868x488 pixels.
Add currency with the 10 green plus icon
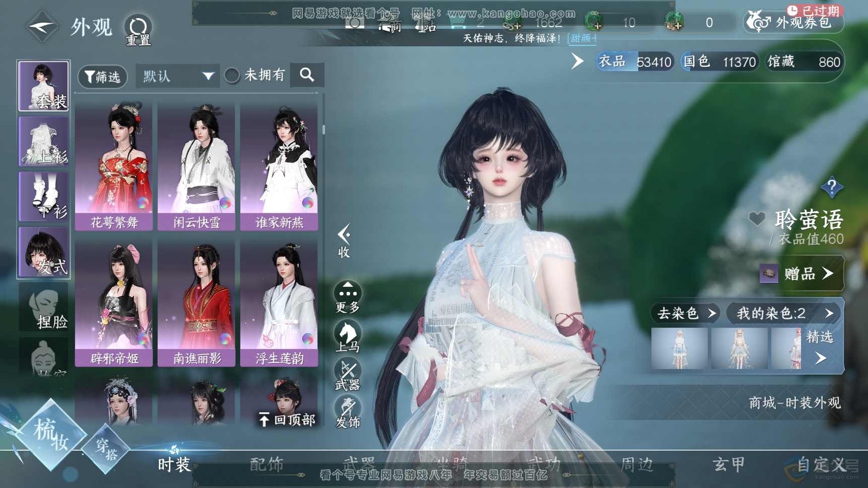[594, 22]
